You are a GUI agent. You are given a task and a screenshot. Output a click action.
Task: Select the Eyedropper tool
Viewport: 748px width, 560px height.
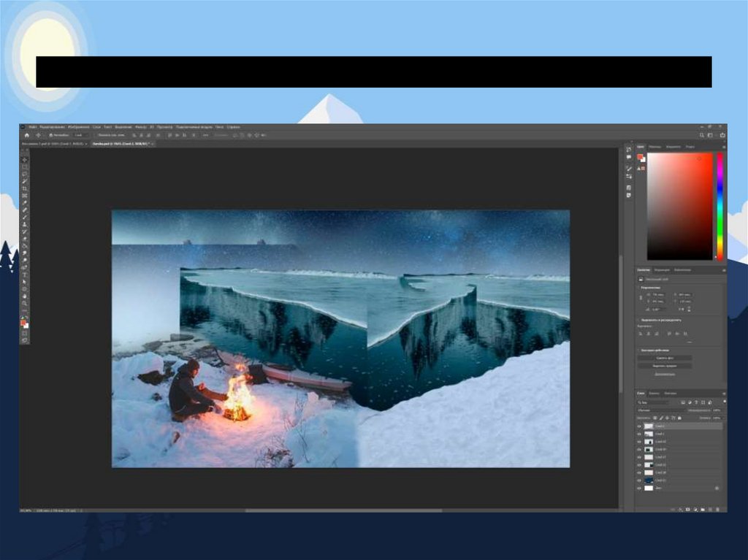[25, 202]
